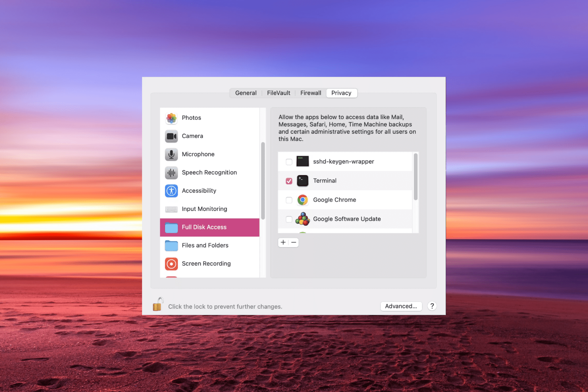The image size is (588, 392).
Task: Select the Accessibility privacy icon
Action: (172, 190)
